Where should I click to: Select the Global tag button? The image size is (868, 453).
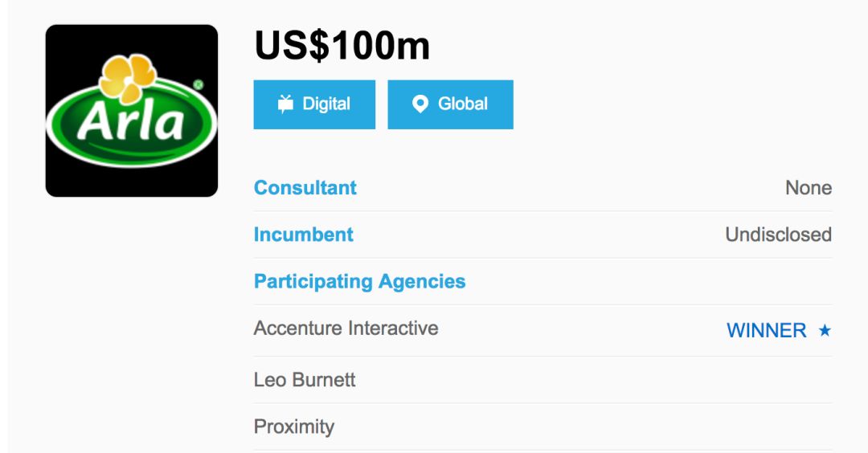coord(451,104)
